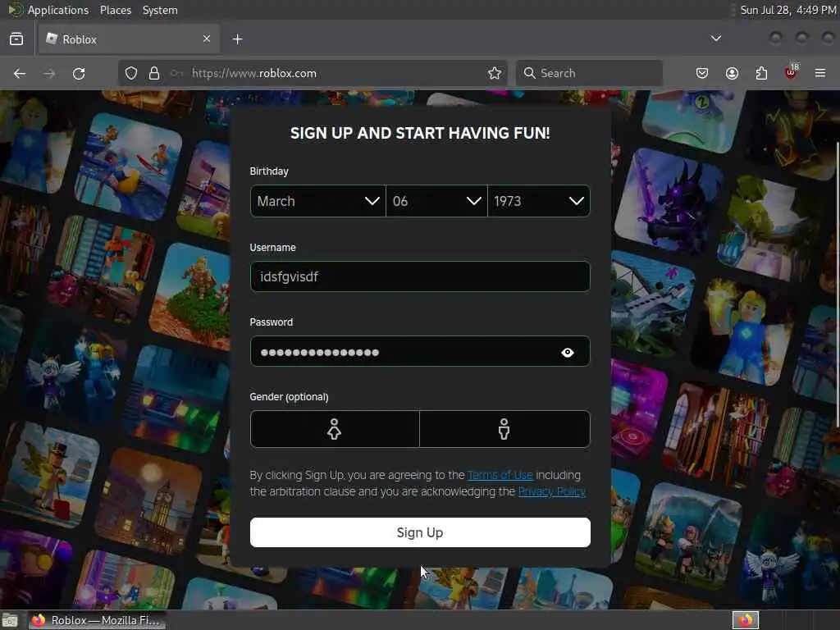840x630 pixels.
Task: Select the male gender option
Action: click(x=504, y=429)
